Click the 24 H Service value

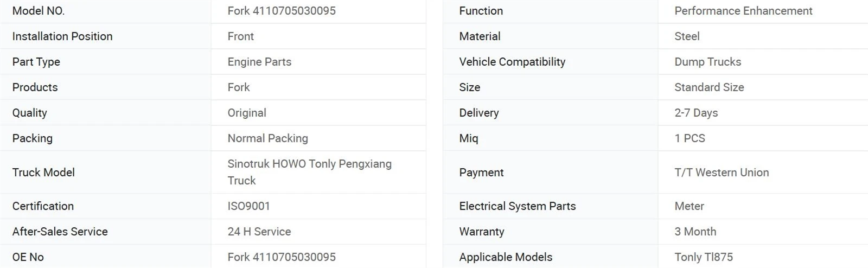point(259,232)
